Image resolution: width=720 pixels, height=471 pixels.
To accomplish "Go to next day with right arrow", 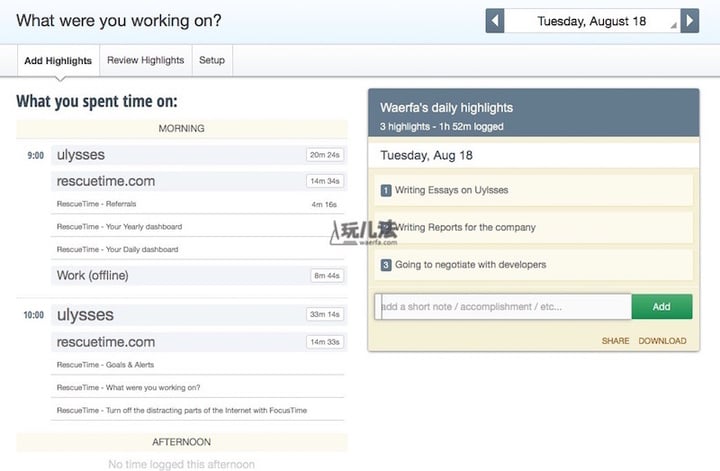I will [689, 21].
